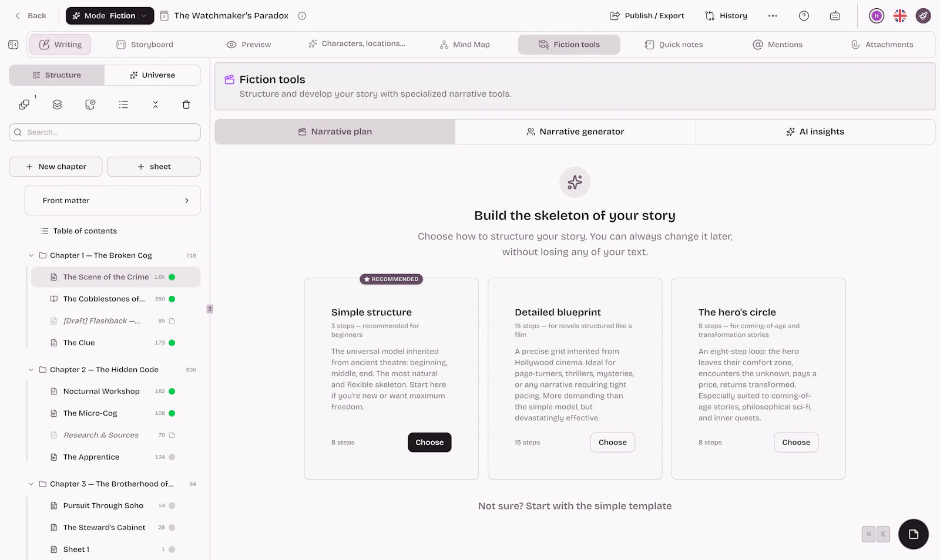This screenshot has height=560, width=940.
Task: Toggle status dot for The Clue
Action: (x=172, y=343)
